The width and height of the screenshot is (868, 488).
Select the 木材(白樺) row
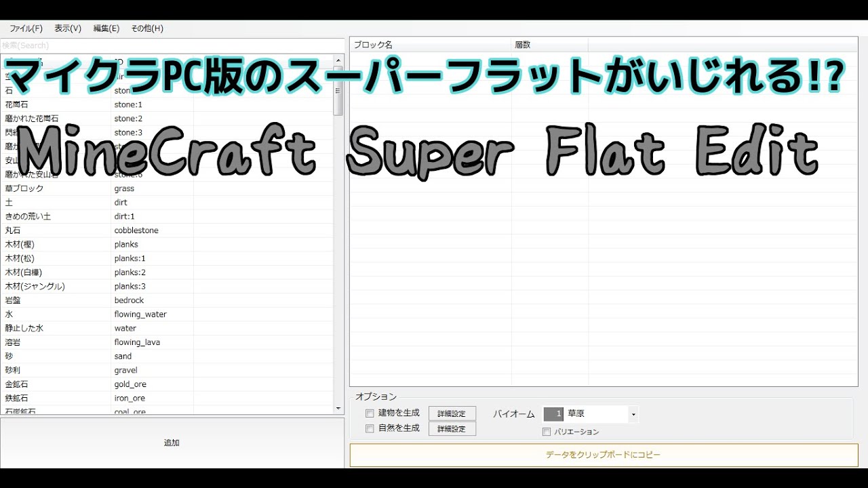(x=167, y=272)
